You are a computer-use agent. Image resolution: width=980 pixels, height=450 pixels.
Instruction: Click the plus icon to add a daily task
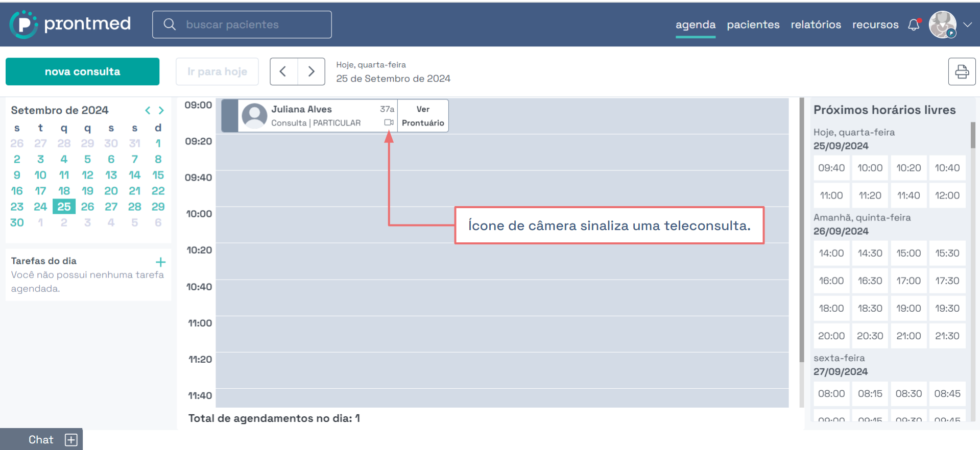click(x=160, y=262)
